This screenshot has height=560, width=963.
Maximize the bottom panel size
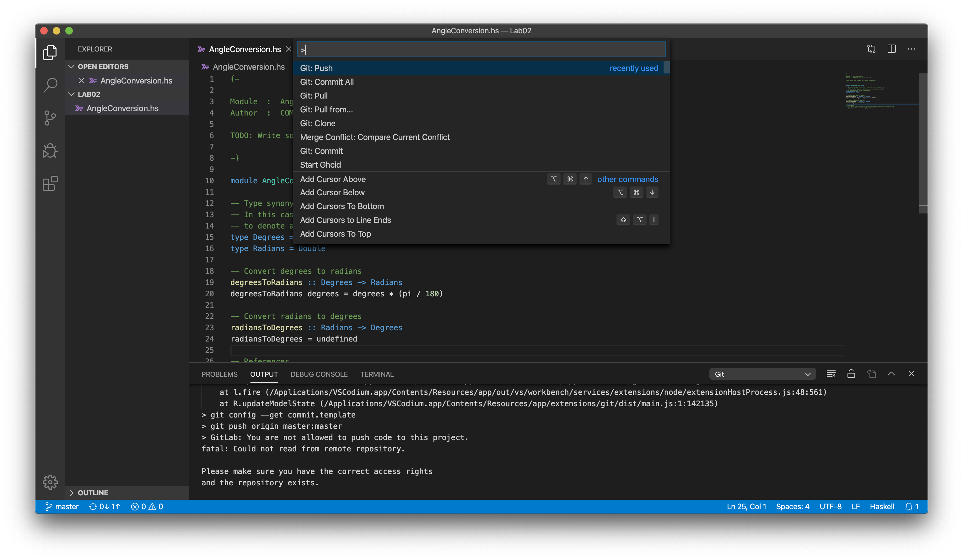[891, 374]
